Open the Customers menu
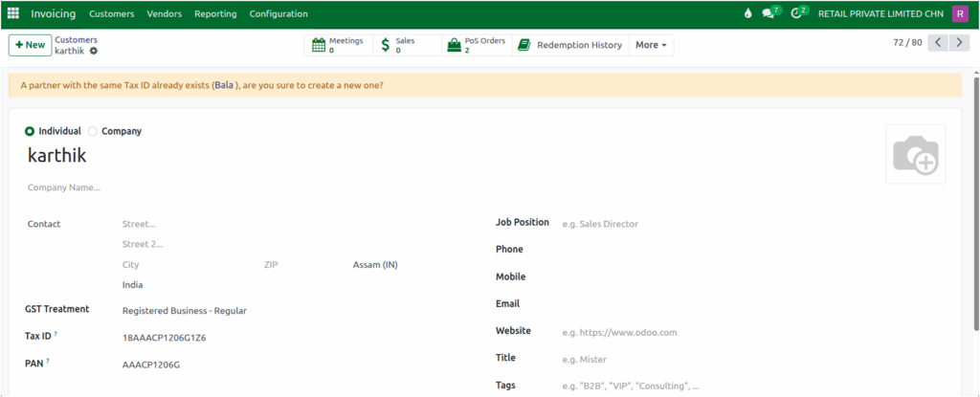 [x=112, y=13]
